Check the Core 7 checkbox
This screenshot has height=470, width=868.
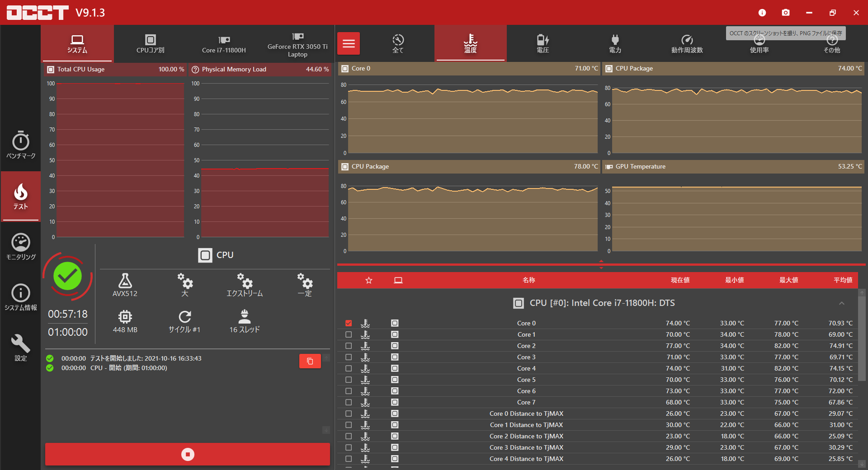[349, 402]
